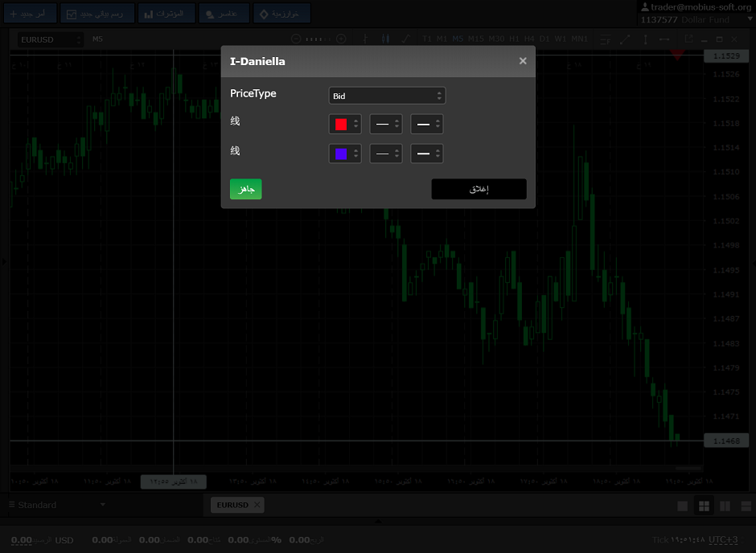Click the zoom in plus icon
Image resolution: width=756 pixels, height=553 pixels.
tap(341, 39)
